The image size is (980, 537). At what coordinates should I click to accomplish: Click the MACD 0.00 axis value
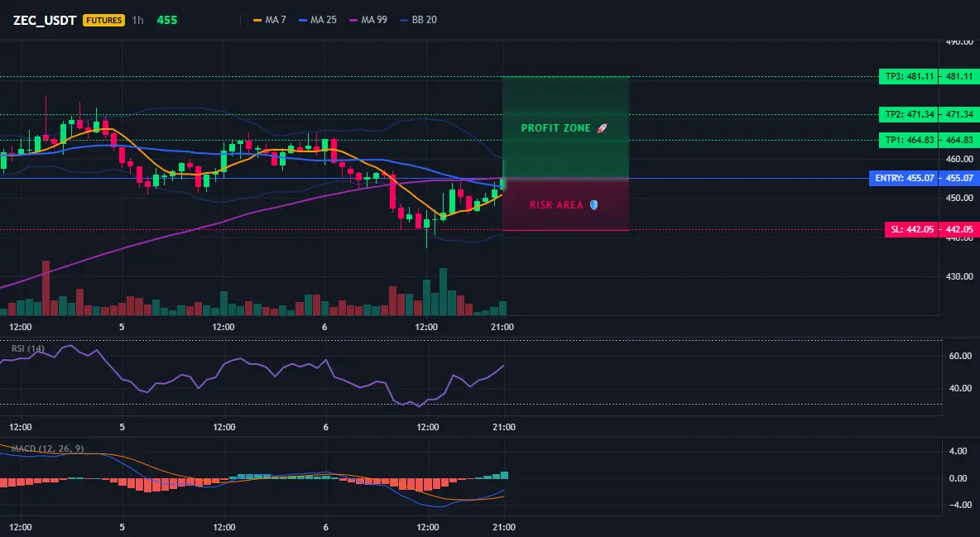958,478
